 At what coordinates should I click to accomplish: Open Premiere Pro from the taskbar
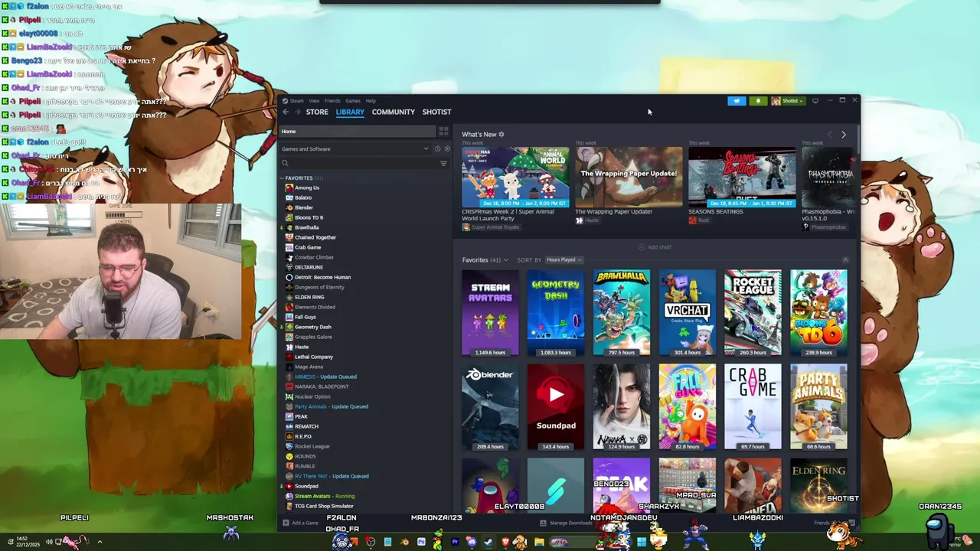click(x=455, y=542)
